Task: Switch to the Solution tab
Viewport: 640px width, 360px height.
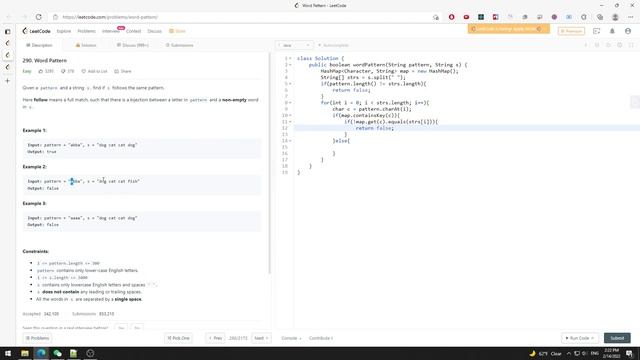Action: coord(86,45)
